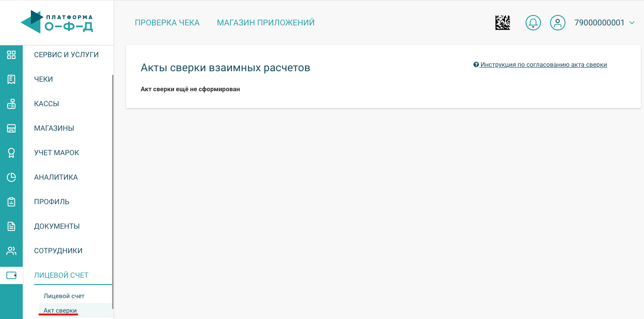Select МАГАЗИНЫ in the sidebar

tap(54, 128)
